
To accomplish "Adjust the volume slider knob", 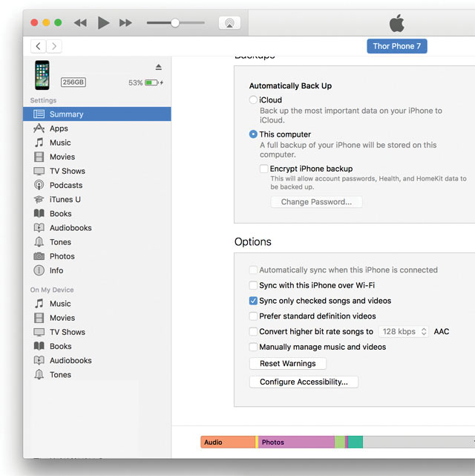I will 175,23.
